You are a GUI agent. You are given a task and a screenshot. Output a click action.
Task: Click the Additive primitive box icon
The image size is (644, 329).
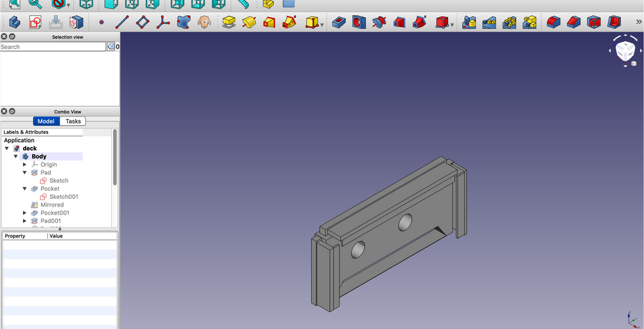point(311,22)
